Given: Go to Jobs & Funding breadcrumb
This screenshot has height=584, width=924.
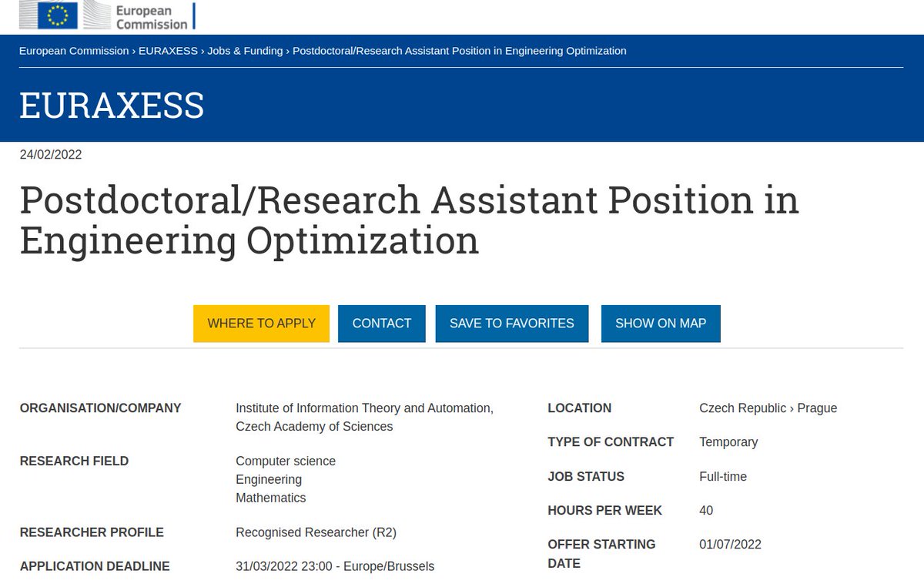Looking at the screenshot, I should click(245, 51).
